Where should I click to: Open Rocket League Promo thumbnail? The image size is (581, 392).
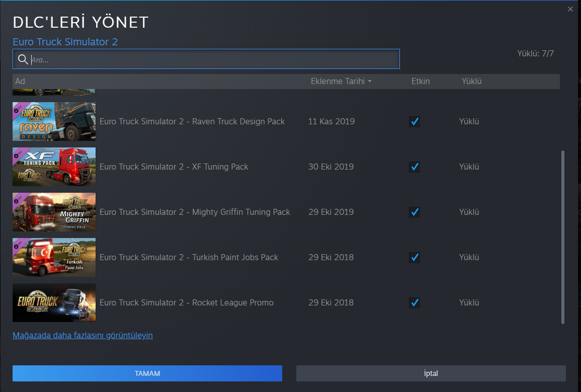point(54,303)
